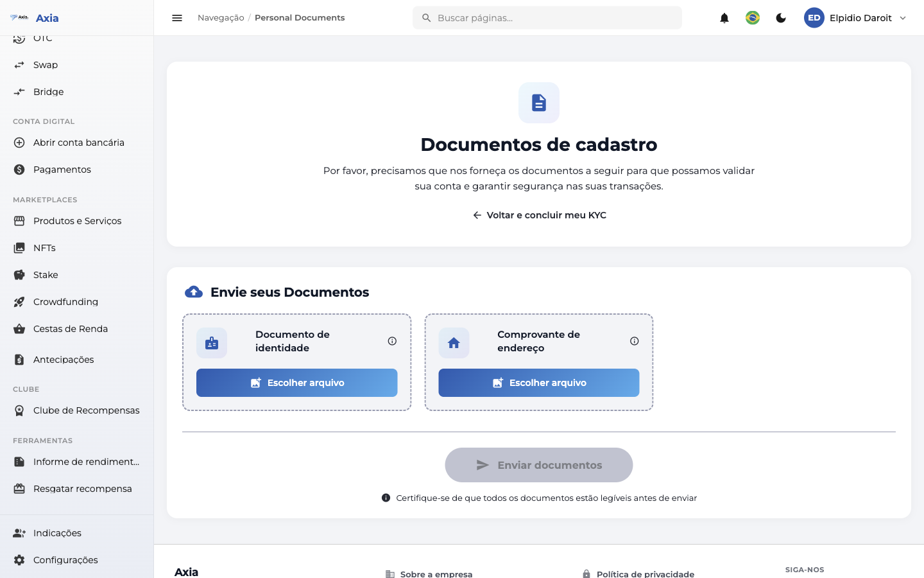Click the cloud upload icon
This screenshot has height=578, width=924.
194,292
